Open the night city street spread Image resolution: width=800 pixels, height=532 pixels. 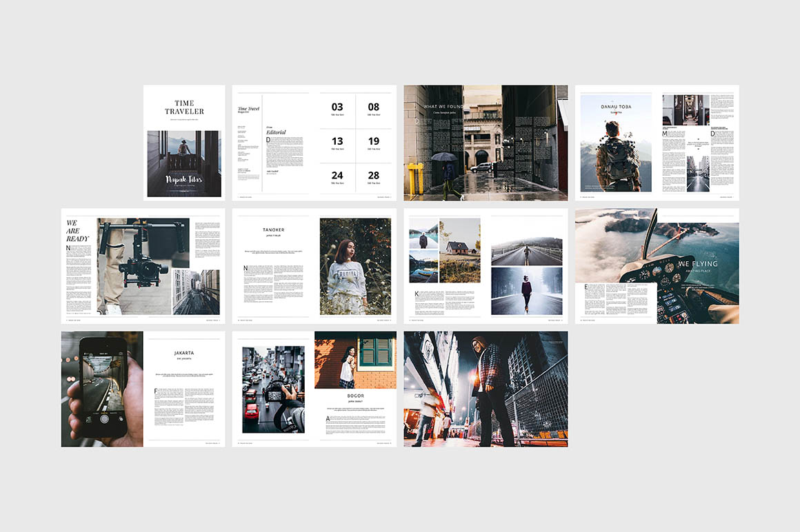click(x=486, y=389)
